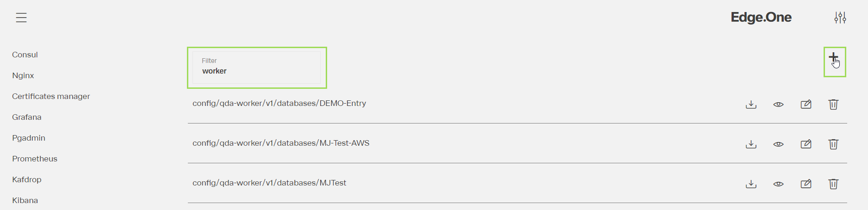Image resolution: width=868 pixels, height=210 pixels.
Task: Delete the DEMO-Entry database config
Action: pyautogui.click(x=833, y=105)
